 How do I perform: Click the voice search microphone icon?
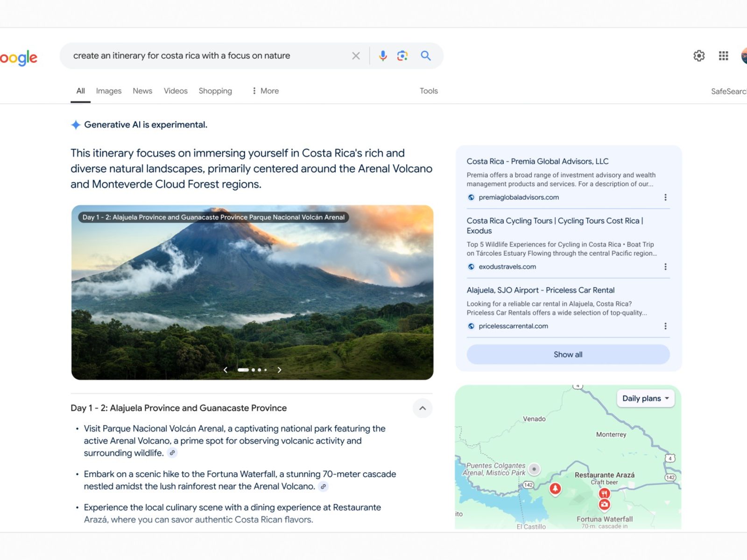383,56
